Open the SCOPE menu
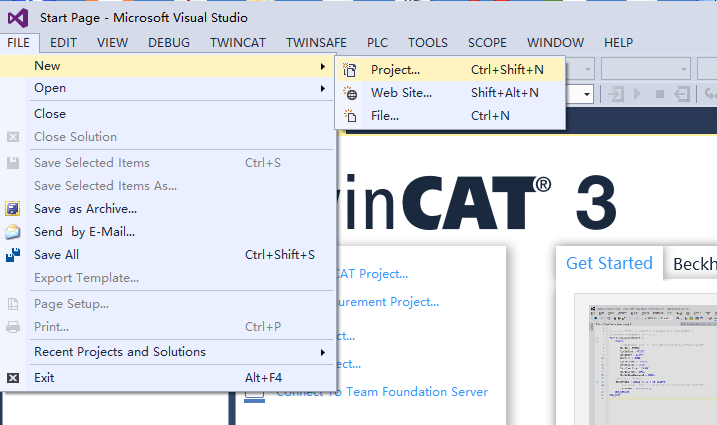This screenshot has height=425, width=717. pos(487,43)
